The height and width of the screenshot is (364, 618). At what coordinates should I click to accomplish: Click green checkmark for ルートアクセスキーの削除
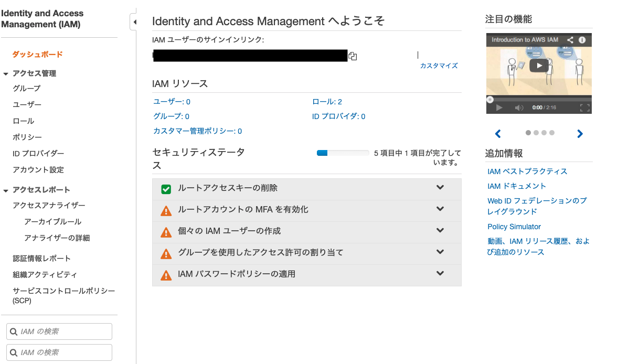[166, 189]
